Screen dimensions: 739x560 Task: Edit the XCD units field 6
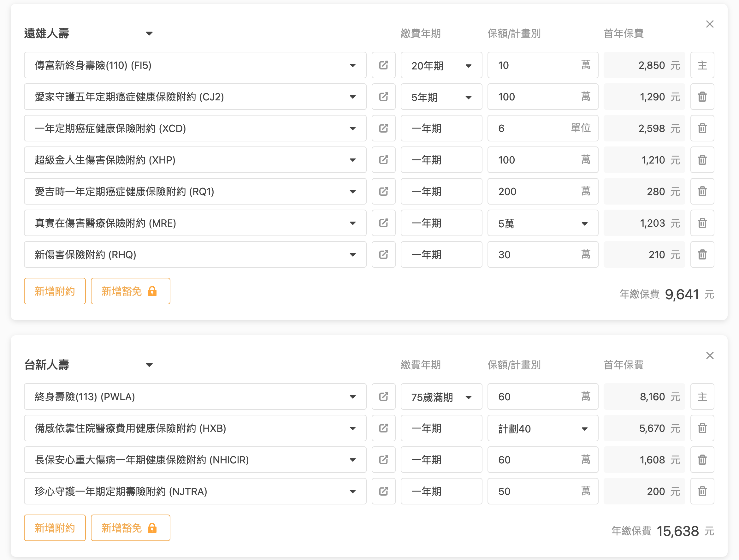coord(542,128)
